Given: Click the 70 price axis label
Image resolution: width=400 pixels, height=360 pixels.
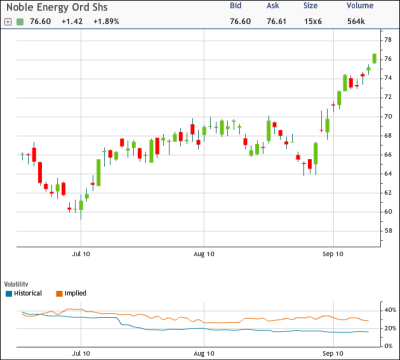Looking at the screenshot, I should [x=388, y=117].
